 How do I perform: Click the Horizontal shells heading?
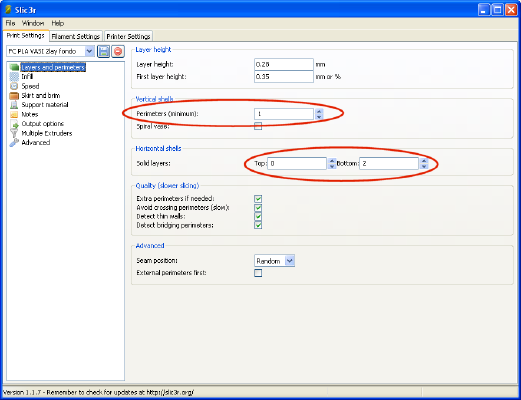coord(158,149)
